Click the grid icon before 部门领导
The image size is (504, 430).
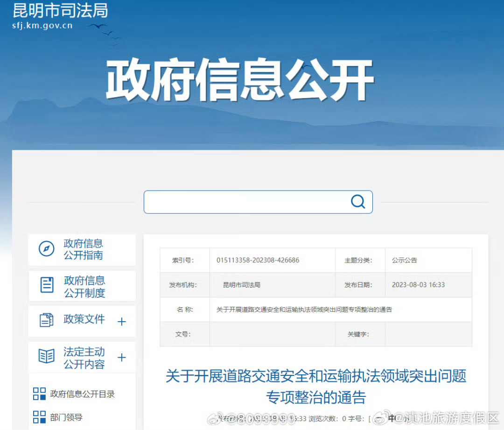tap(39, 417)
